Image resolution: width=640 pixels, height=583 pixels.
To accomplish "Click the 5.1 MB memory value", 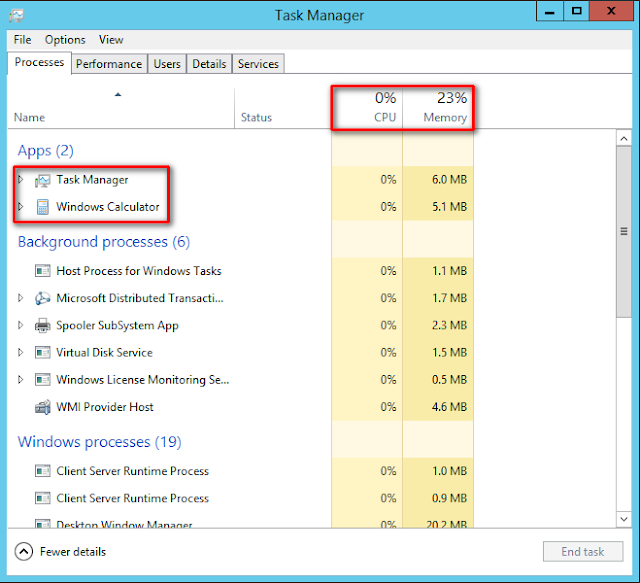I will pyautogui.click(x=449, y=207).
